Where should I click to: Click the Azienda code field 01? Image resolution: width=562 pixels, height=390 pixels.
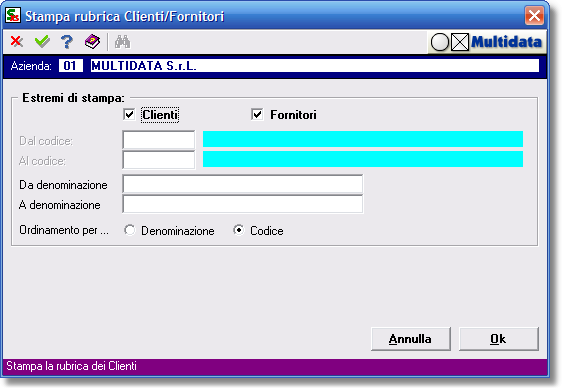click(x=71, y=66)
